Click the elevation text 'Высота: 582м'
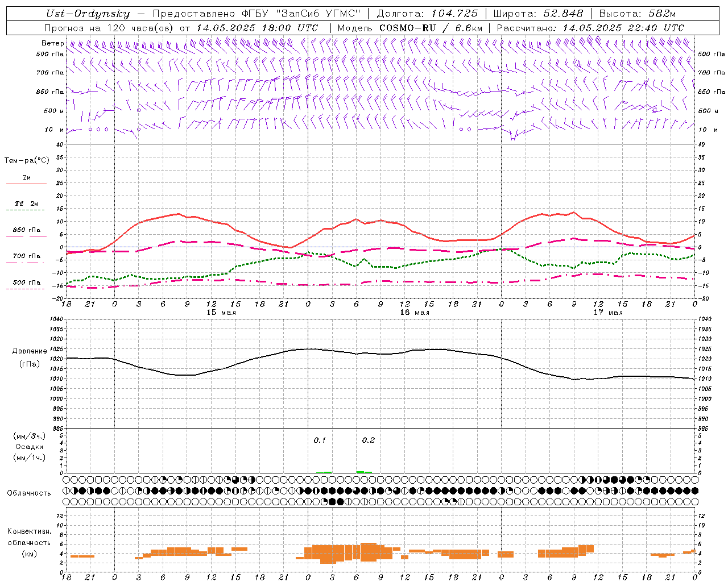 (x=638, y=14)
